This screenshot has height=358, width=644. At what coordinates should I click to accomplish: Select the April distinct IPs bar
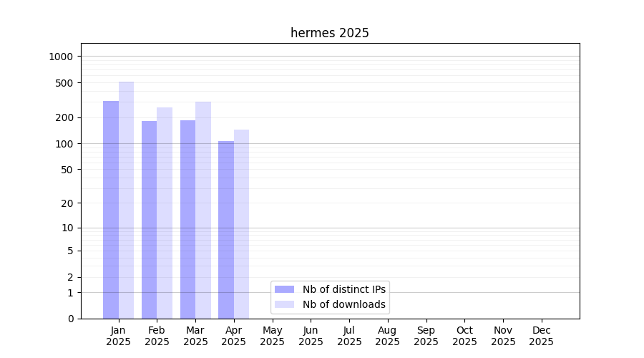[x=226, y=230]
